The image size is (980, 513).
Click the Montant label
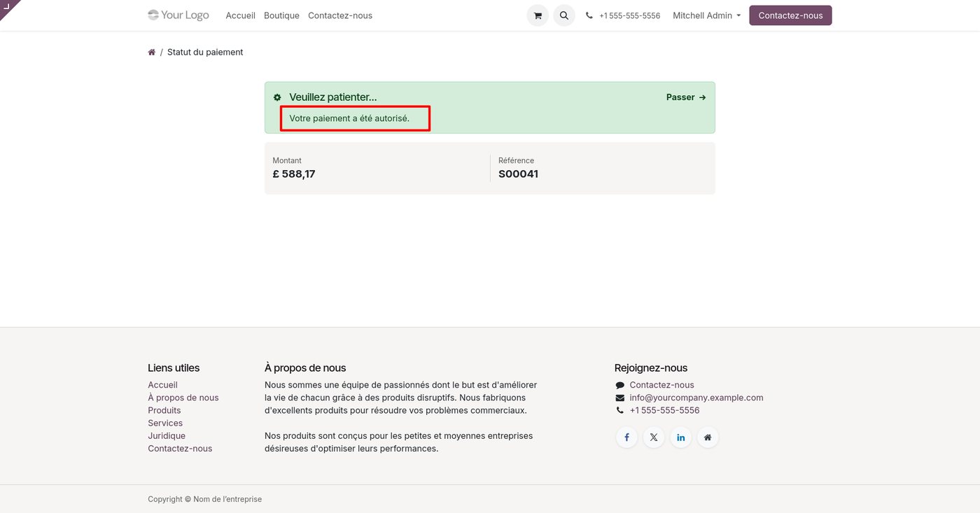[287, 160]
